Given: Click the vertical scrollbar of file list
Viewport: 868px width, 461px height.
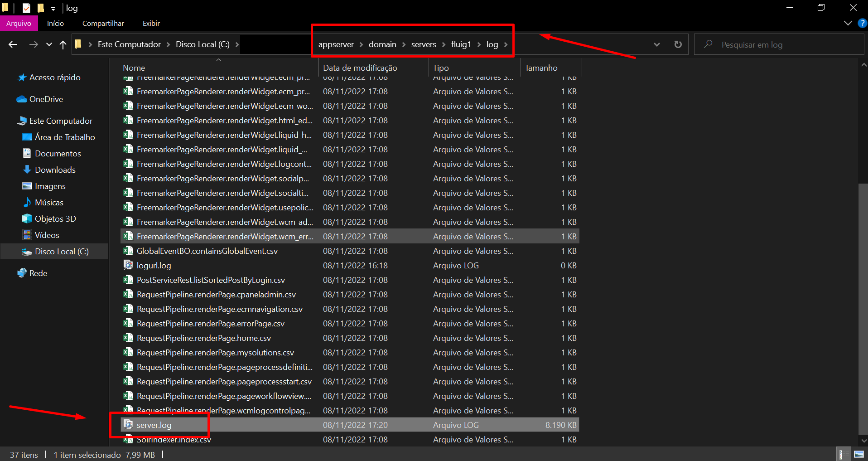Looking at the screenshot, I should (x=863, y=308).
